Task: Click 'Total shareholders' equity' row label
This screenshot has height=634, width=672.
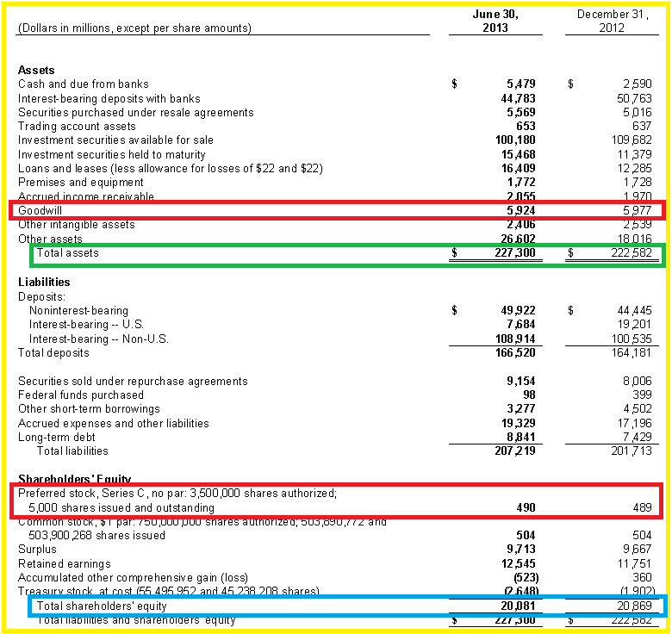Action: (x=102, y=606)
